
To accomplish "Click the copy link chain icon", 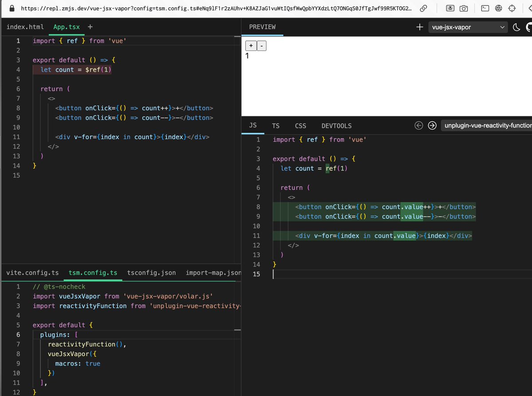I will (423, 8).
